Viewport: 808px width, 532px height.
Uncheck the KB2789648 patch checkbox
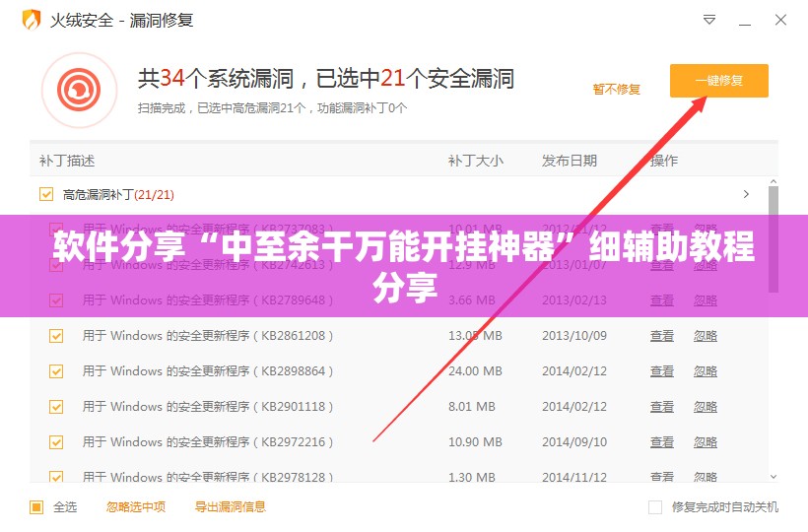pyautogui.click(x=56, y=300)
